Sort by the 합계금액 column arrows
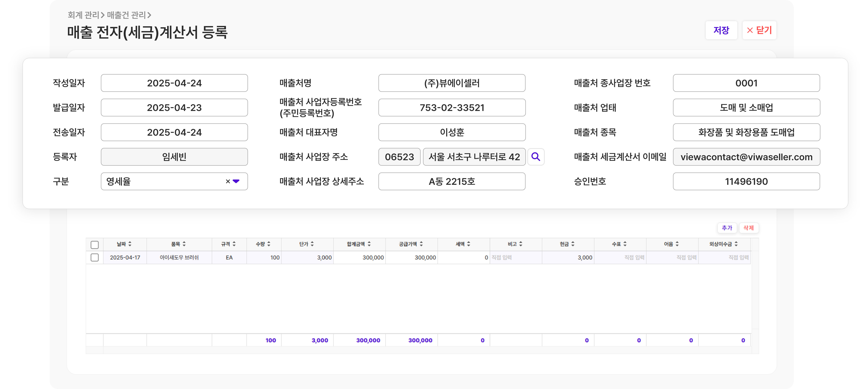The height and width of the screenshot is (389, 868). pos(369,244)
